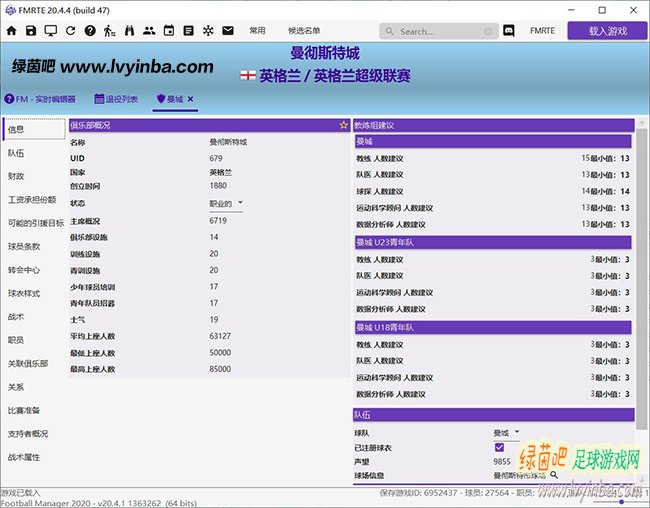The image size is (650, 508).
Task: Go to the Home icon in toolbar
Action: pyautogui.click(x=12, y=31)
